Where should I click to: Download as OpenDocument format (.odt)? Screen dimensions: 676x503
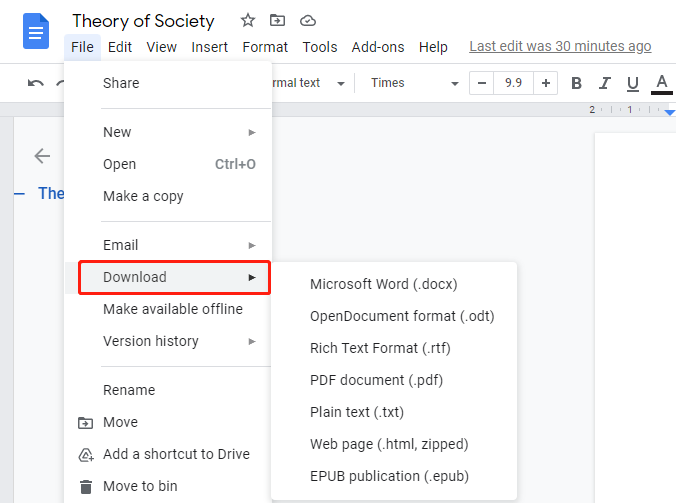[x=394, y=316]
